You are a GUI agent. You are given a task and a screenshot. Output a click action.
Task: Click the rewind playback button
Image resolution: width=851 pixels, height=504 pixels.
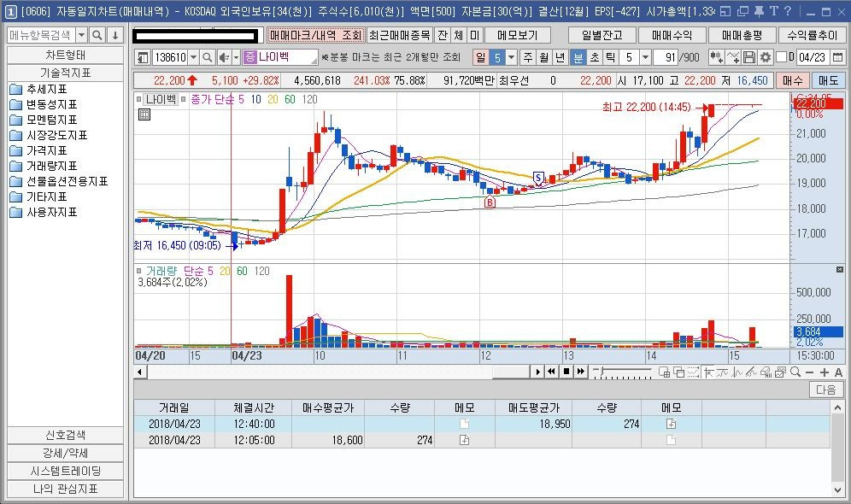tap(551, 372)
